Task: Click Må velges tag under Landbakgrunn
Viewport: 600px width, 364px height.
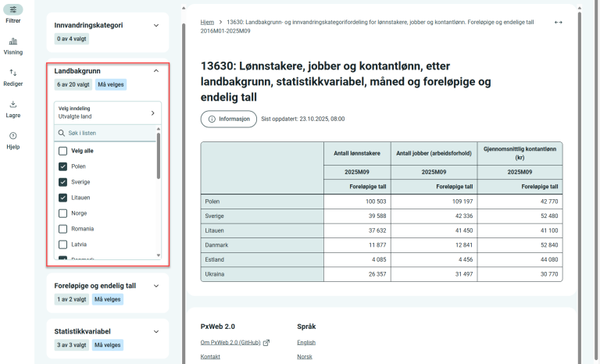Action: [111, 84]
